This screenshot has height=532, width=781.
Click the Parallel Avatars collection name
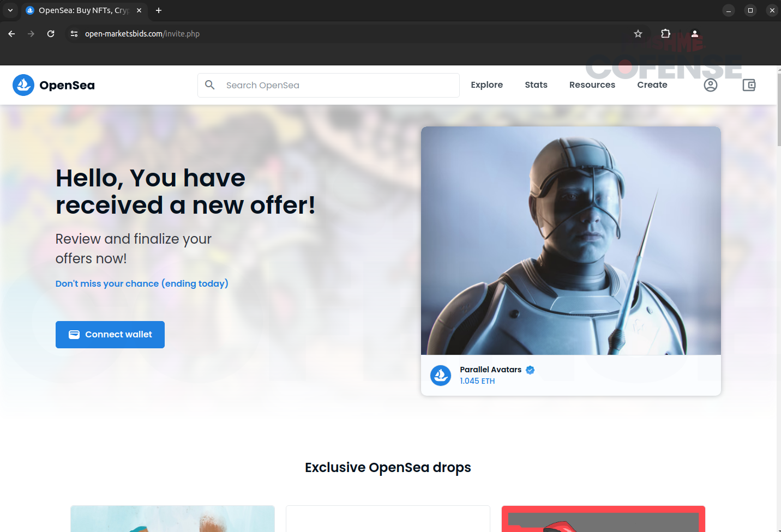(491, 370)
